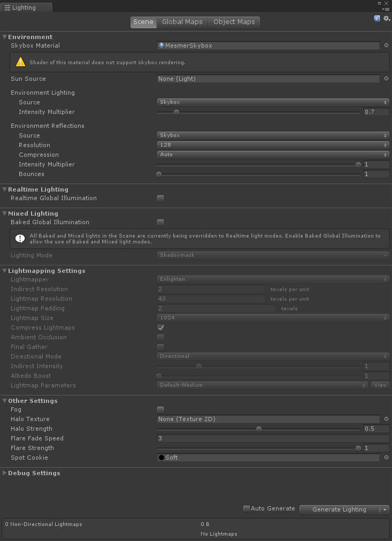Toggle Auto Generate lighting
This screenshot has height=541, width=392.
(247, 509)
